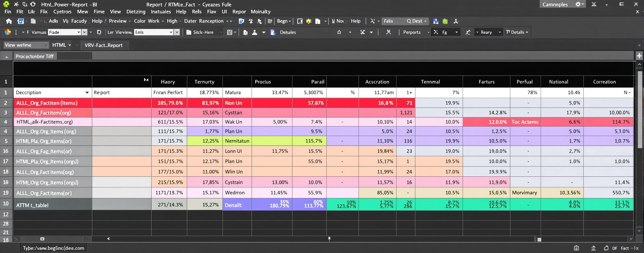
Task: Select the green 115,7% cell
Action: click(x=309, y=141)
